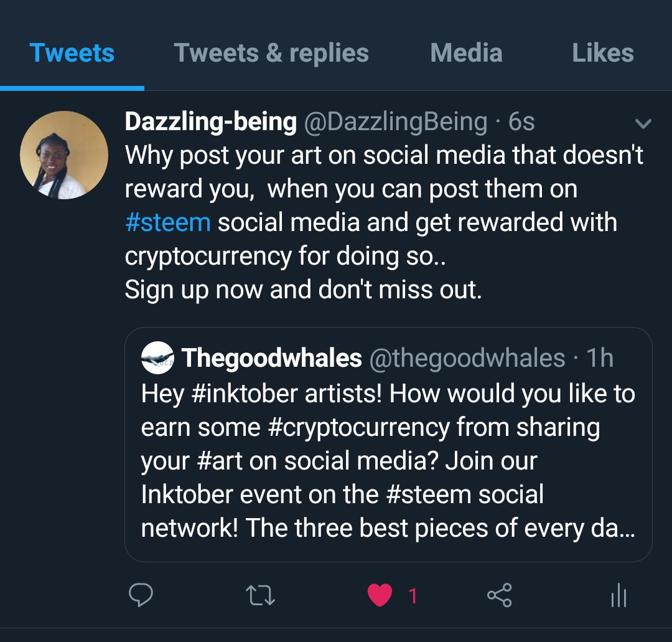
Task: Click the like count number
Action: (412, 597)
